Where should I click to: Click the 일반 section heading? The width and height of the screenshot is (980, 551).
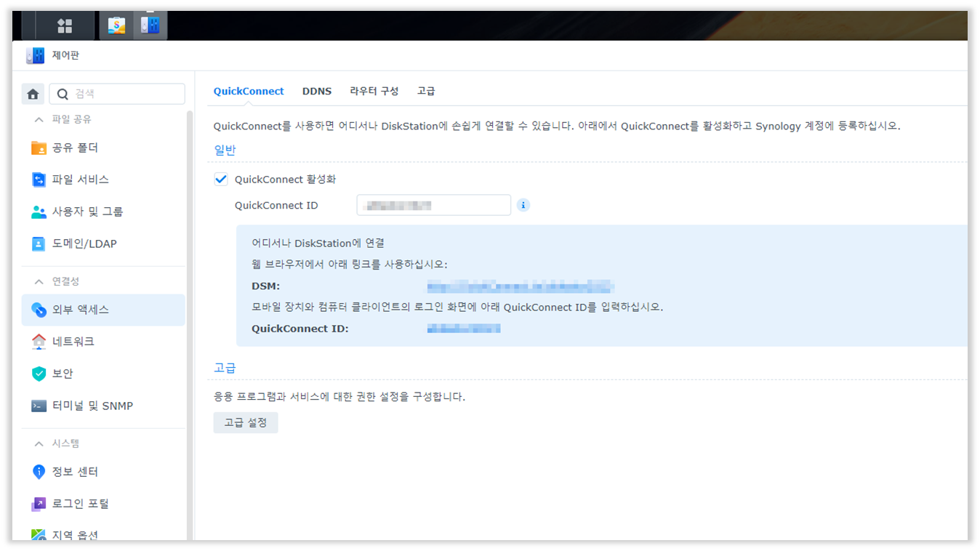225,150
